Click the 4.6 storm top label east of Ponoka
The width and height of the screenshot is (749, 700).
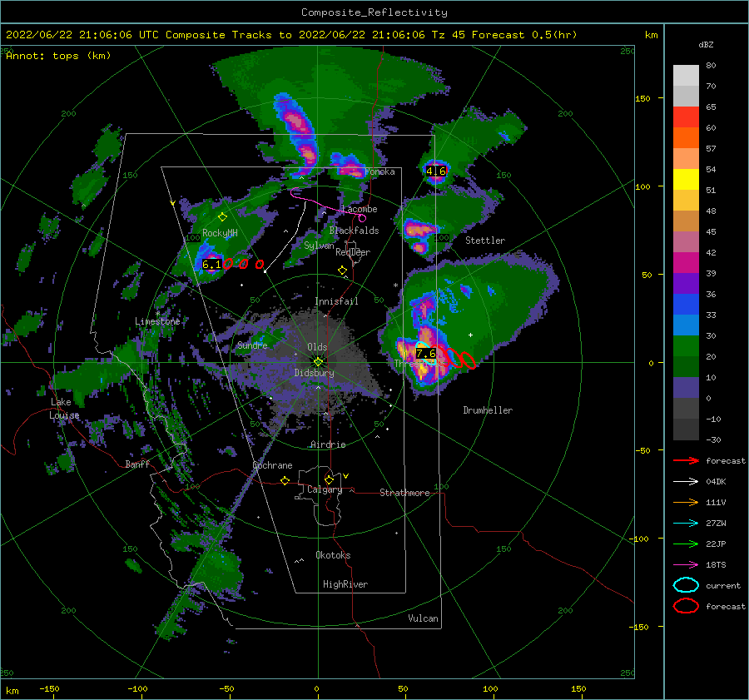point(435,171)
